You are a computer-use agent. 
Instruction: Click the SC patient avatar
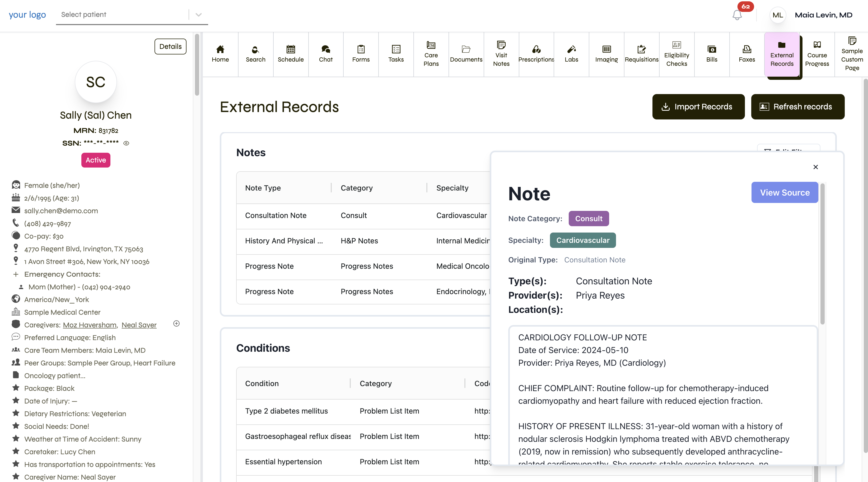[96, 82]
